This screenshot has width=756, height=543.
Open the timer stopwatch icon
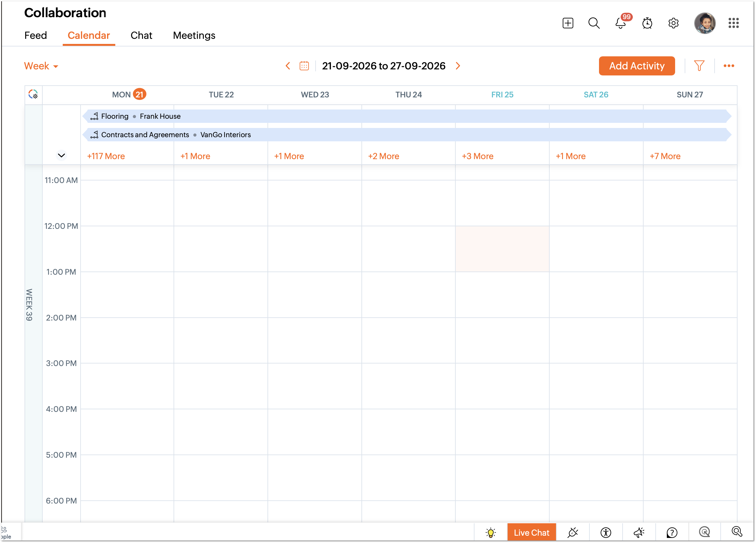point(647,23)
